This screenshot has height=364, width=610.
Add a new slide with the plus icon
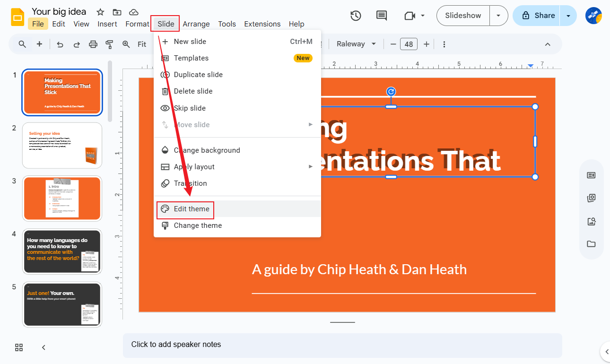point(39,44)
